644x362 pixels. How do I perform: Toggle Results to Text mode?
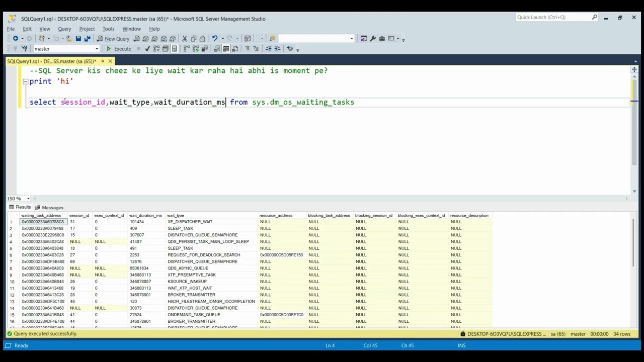[217, 48]
